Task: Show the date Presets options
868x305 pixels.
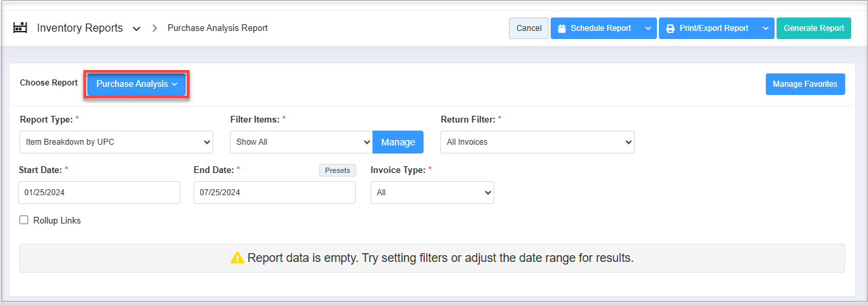Action: [337, 170]
